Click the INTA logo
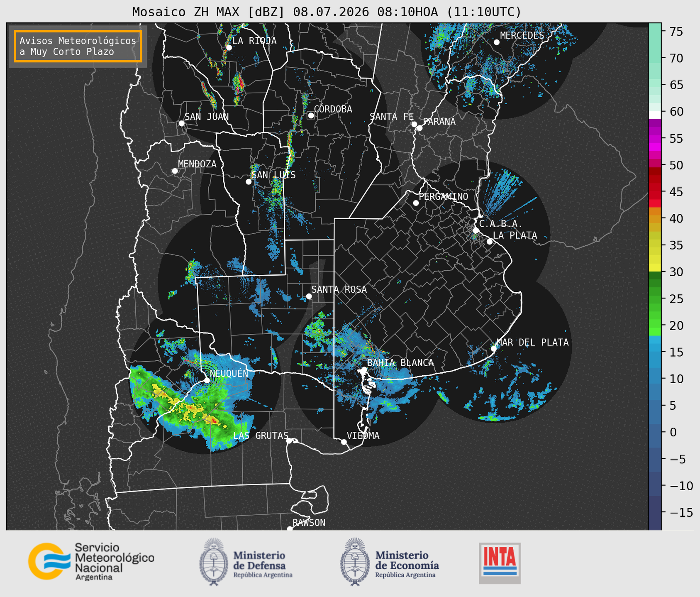This screenshot has width=700, height=597. click(500, 563)
